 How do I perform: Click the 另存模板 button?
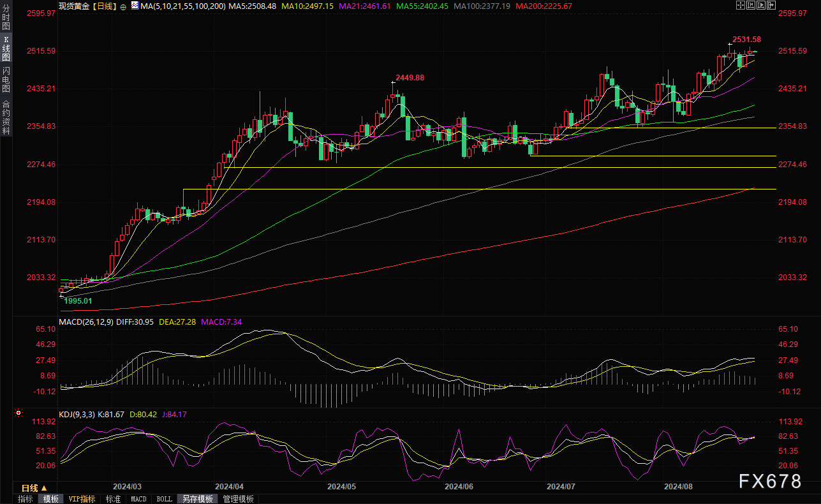(196, 499)
